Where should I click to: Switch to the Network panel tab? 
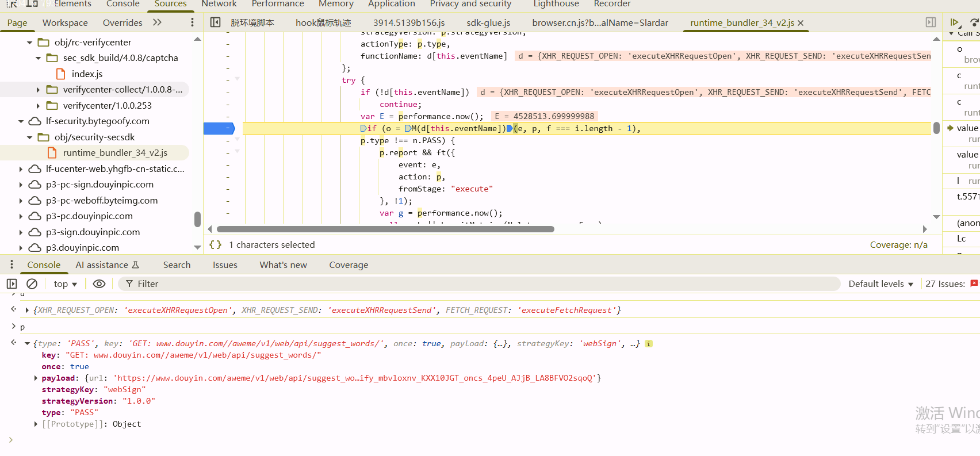[219, 4]
